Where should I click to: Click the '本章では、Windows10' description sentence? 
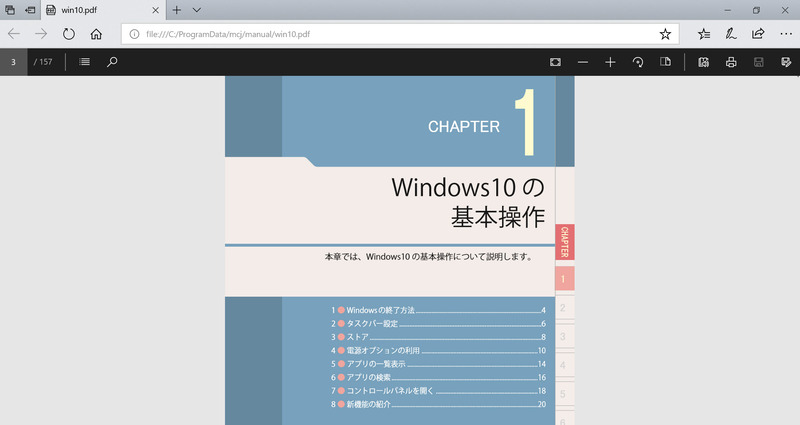[x=429, y=256]
